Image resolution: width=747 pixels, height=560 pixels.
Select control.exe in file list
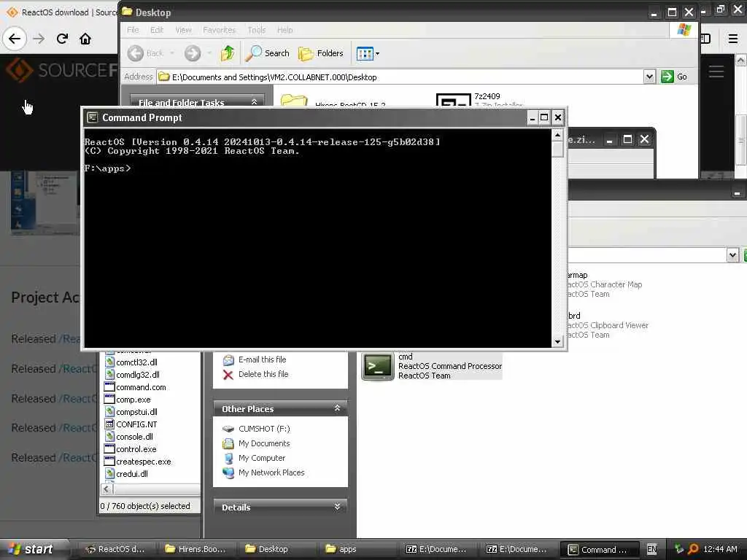click(x=131, y=449)
